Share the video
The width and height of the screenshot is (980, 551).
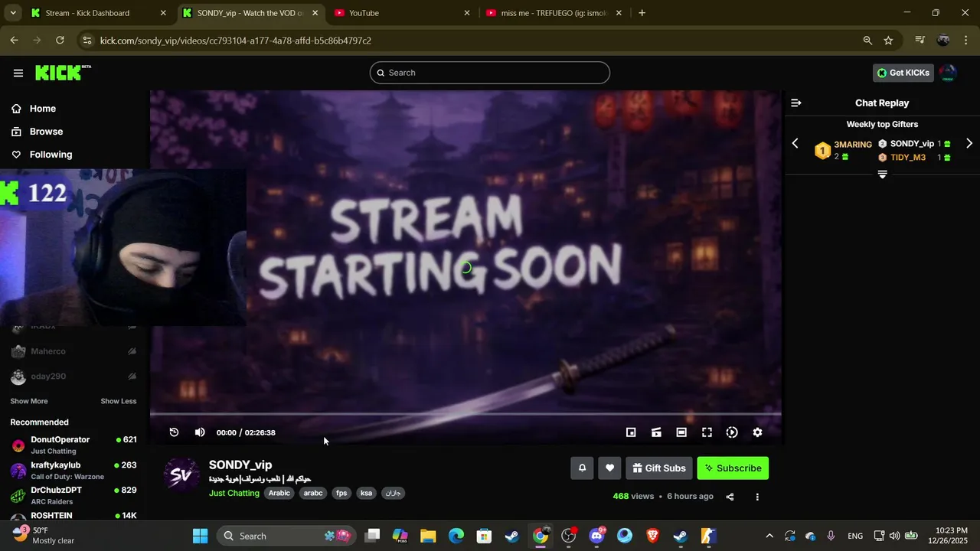click(x=730, y=497)
